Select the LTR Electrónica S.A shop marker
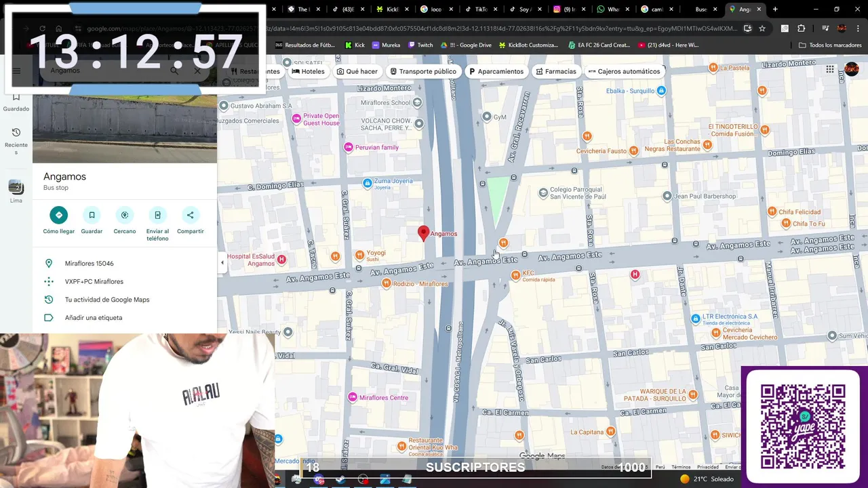Viewport: 868px width, 488px height. 695,319
